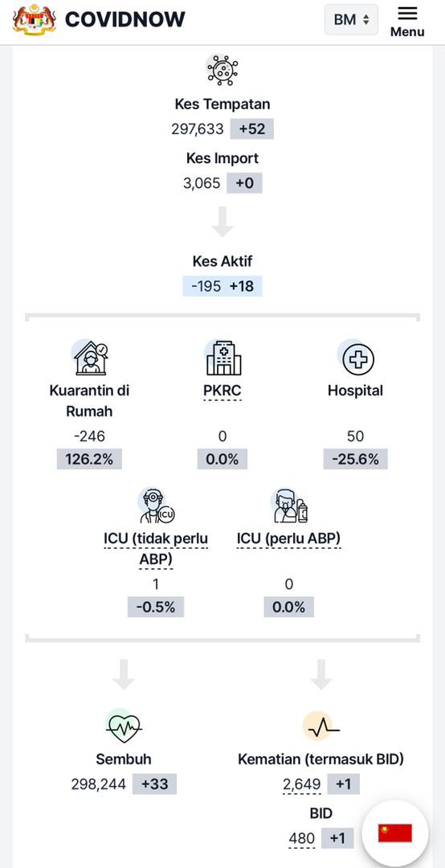Viewport: 445px width, 868px height.
Task: Click the ventilator patient icon for ICU perlu ABP
Action: 289,506
